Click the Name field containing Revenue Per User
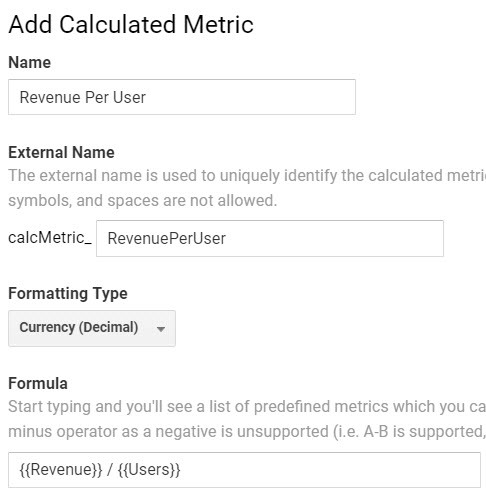The width and height of the screenshot is (486, 498). pyautogui.click(x=182, y=97)
